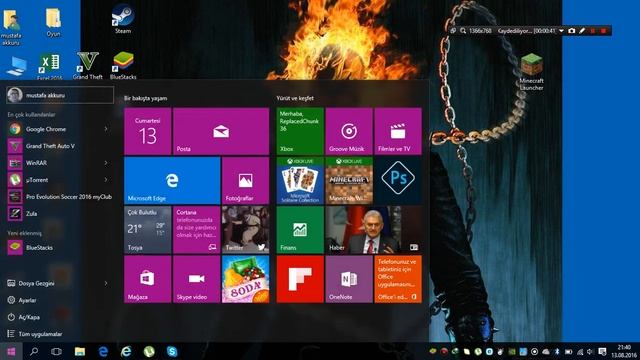
Task: Open the OneNote tile
Action: (349, 279)
